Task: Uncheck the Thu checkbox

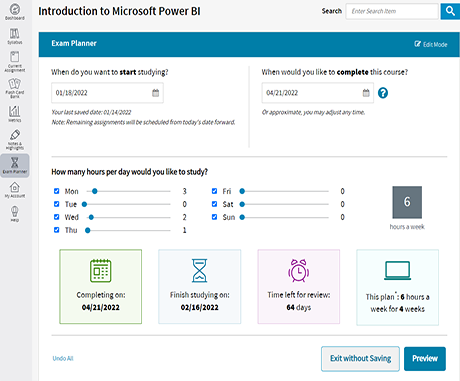Action: 57,230
